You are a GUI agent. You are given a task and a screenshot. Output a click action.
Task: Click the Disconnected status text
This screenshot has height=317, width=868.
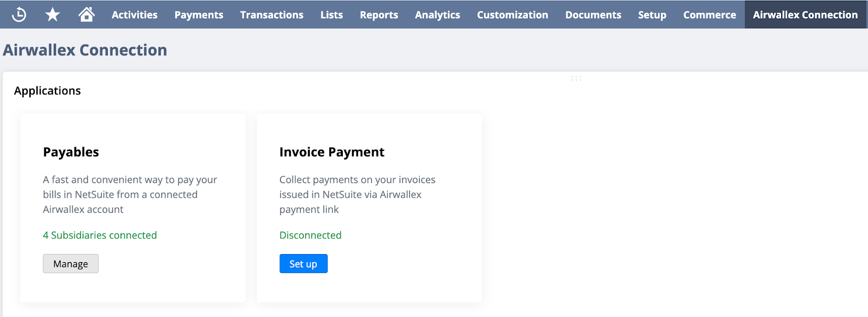coord(310,235)
